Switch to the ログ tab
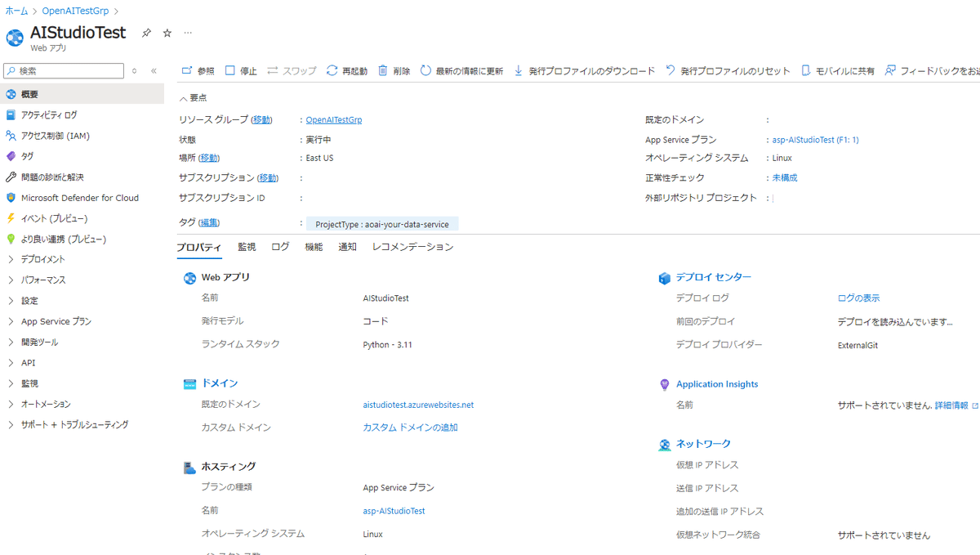 (280, 247)
